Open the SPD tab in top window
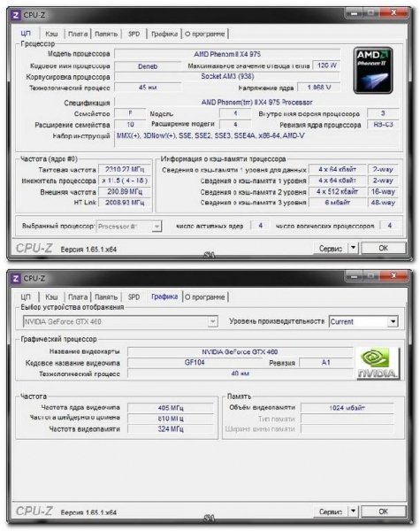Viewport: 420px width, 531px height. [x=134, y=34]
